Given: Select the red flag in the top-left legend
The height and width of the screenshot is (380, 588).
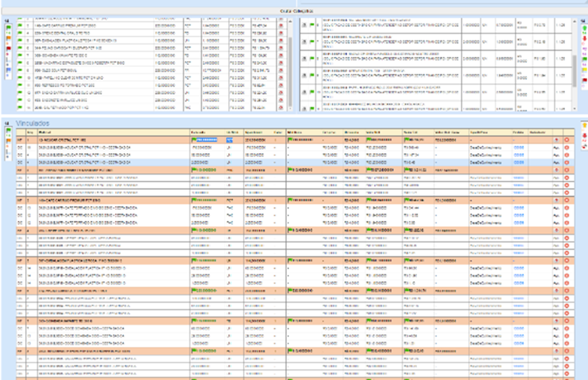Looking at the screenshot, I should point(8,49).
